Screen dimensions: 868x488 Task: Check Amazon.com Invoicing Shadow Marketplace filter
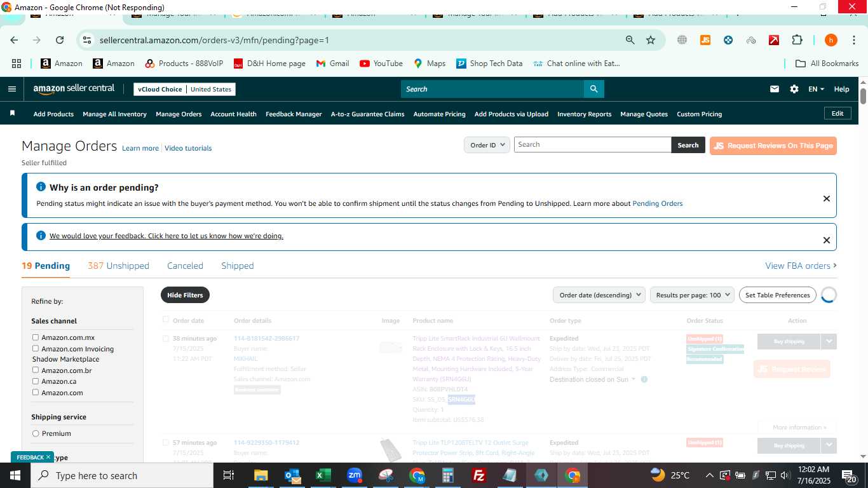pos(36,348)
